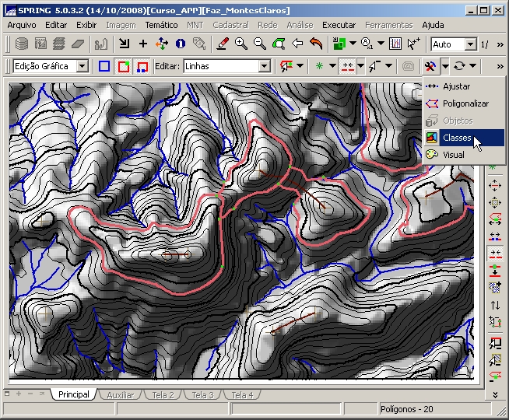Click the zoom in magnifier icon
Screen dimensions: 509x420
pos(241,44)
